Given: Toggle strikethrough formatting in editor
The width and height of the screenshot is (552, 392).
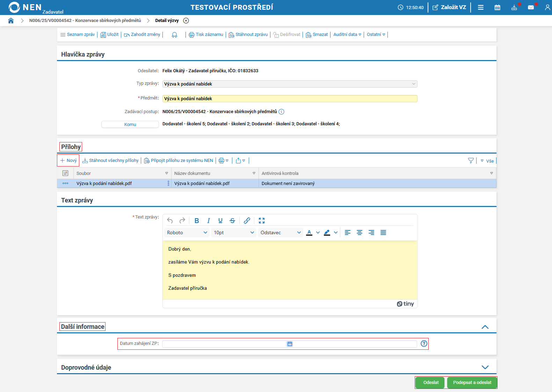Looking at the screenshot, I should coord(232,221).
